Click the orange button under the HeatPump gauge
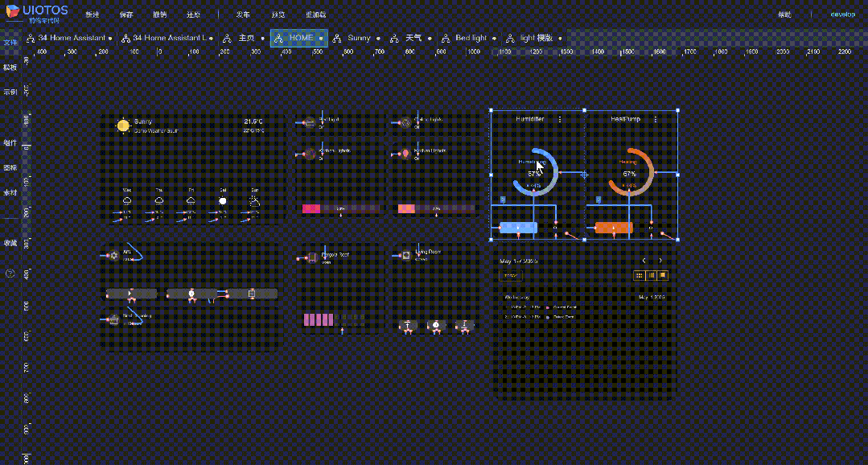The width and height of the screenshot is (868, 465). (614, 228)
